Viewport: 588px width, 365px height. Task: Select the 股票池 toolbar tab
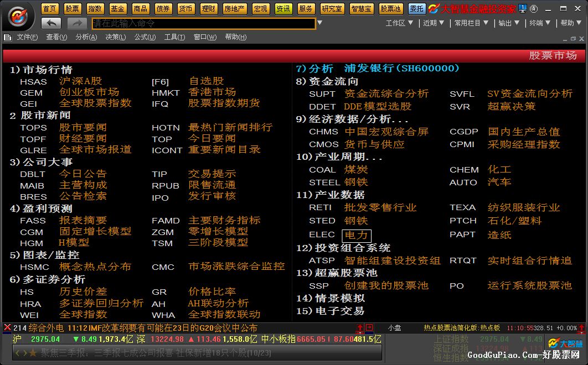(391, 9)
